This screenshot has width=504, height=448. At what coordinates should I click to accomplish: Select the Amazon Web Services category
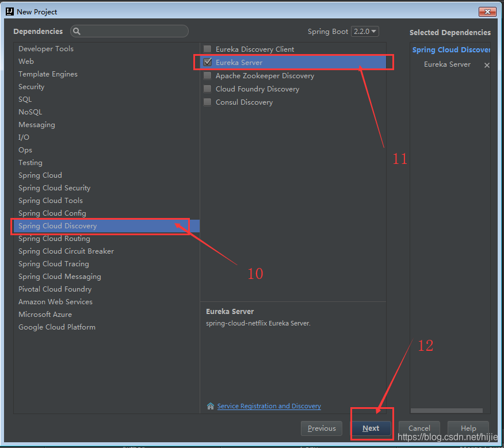106,302
